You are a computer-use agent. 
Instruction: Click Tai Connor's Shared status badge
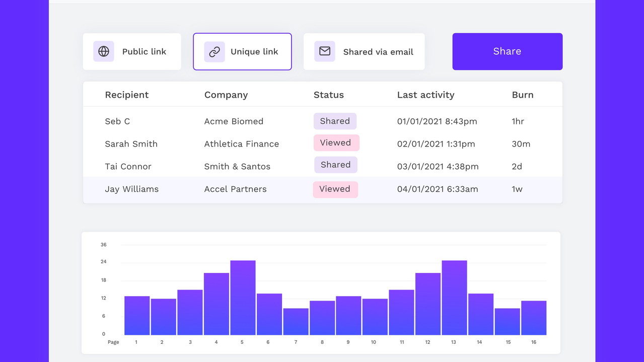[x=336, y=165]
